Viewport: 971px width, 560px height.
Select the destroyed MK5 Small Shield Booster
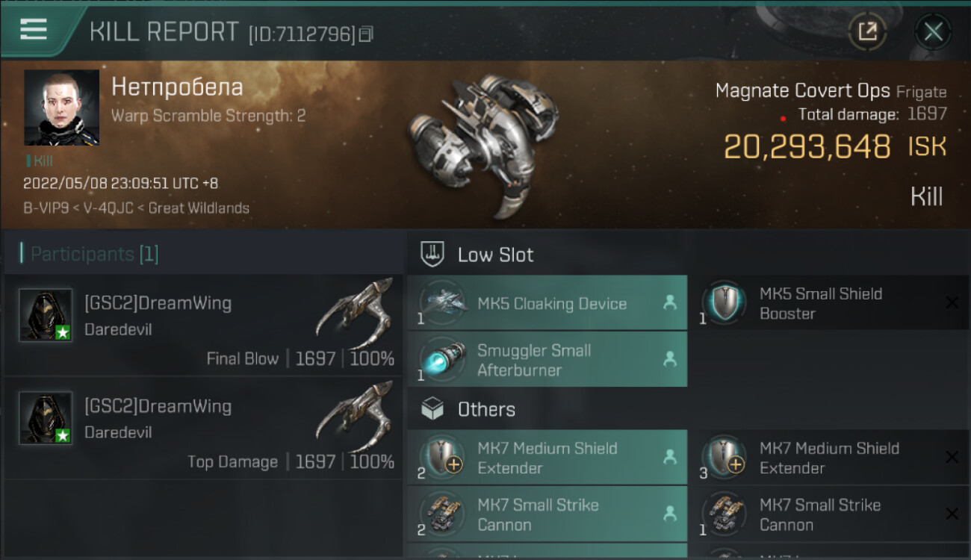point(829,303)
